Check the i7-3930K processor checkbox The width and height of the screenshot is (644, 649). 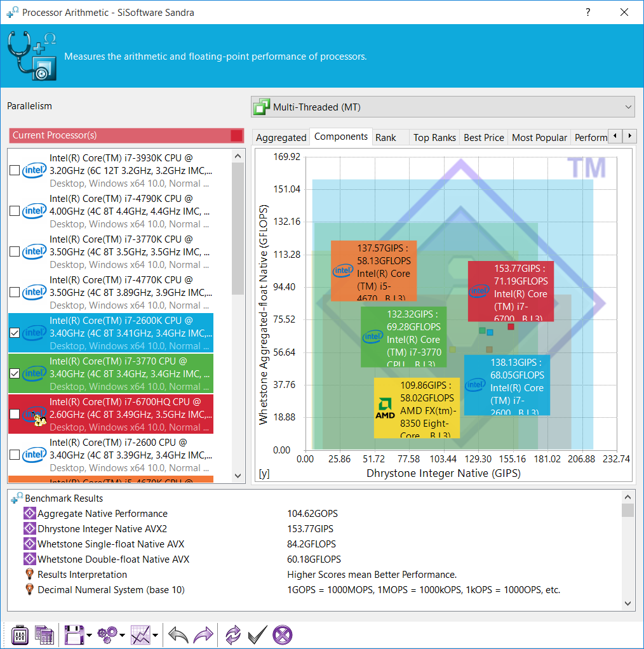pos(15,170)
